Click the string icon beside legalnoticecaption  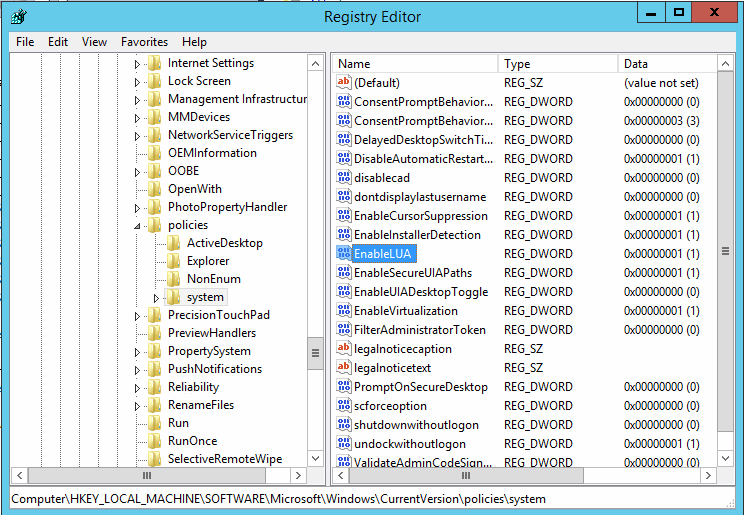(x=344, y=348)
